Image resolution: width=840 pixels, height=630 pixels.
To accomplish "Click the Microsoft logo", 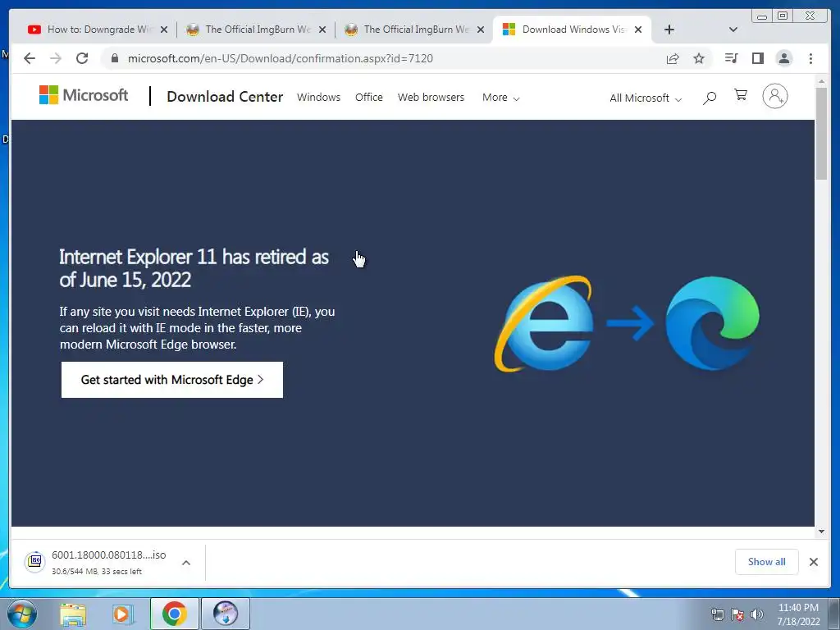I will coord(84,95).
